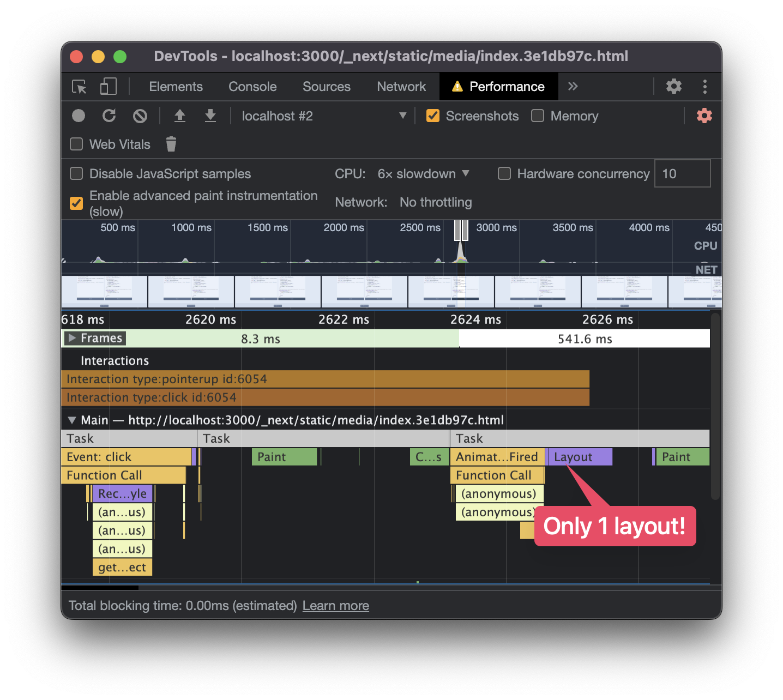This screenshot has height=700, width=783.
Task: Clear the recording with the ban icon
Action: coord(140,116)
